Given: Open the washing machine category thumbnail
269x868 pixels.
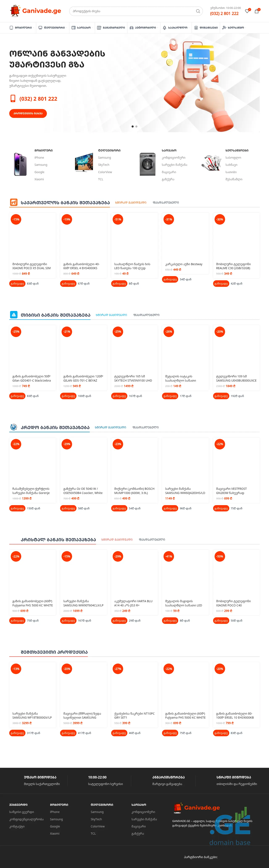Looking at the screenshot, I should (147, 165).
